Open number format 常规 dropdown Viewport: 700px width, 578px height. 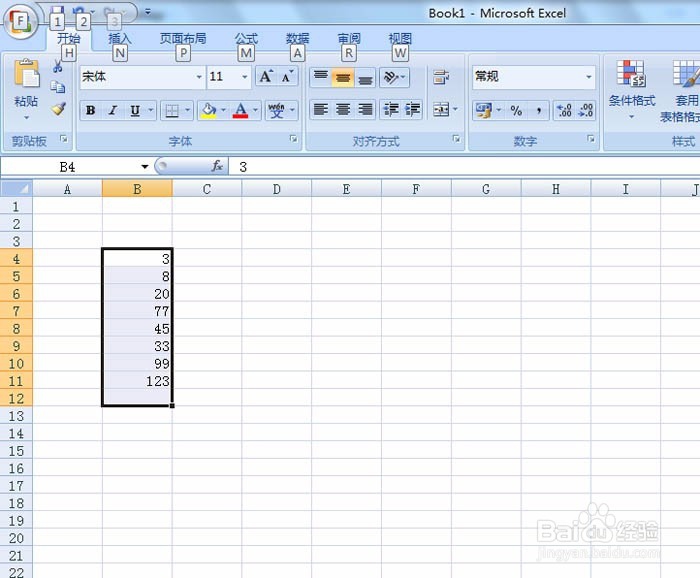(x=589, y=77)
